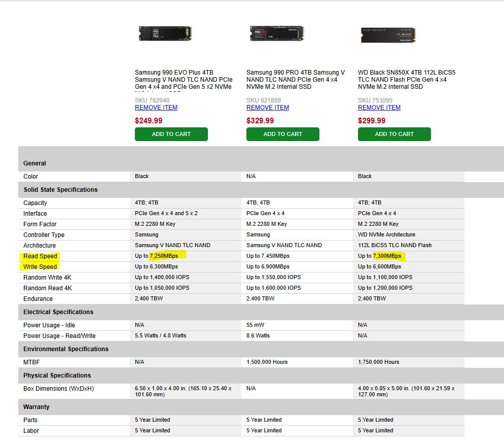Click the Electrical Specifications header
Viewport: 504px width, 442px height.
point(58,312)
